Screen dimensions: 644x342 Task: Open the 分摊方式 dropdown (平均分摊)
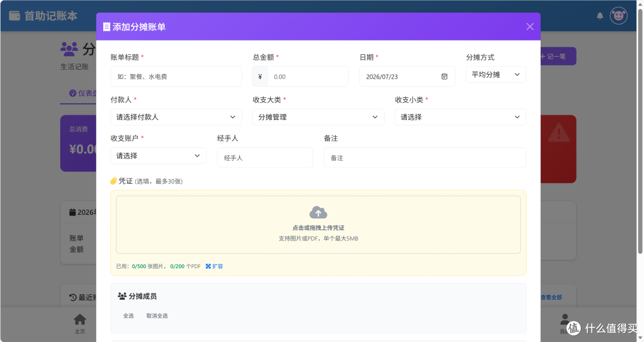coord(496,75)
